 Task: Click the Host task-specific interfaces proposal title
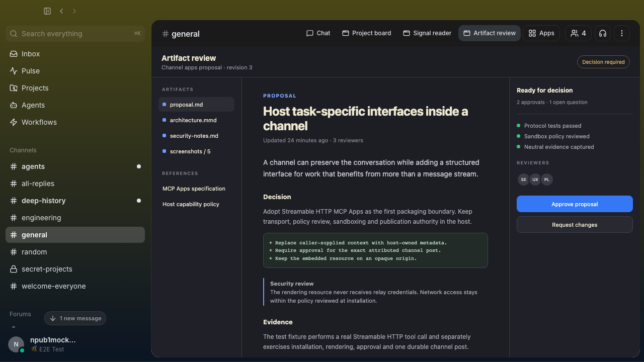(x=366, y=118)
